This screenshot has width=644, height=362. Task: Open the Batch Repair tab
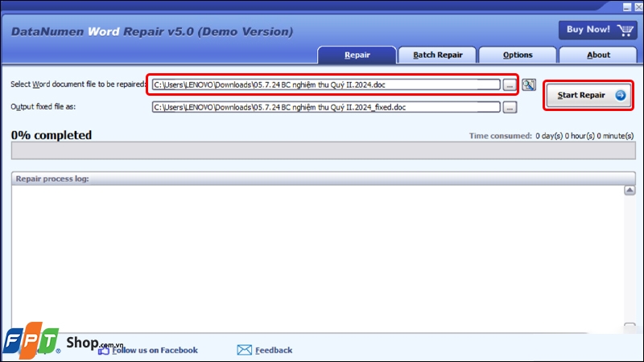coord(437,55)
